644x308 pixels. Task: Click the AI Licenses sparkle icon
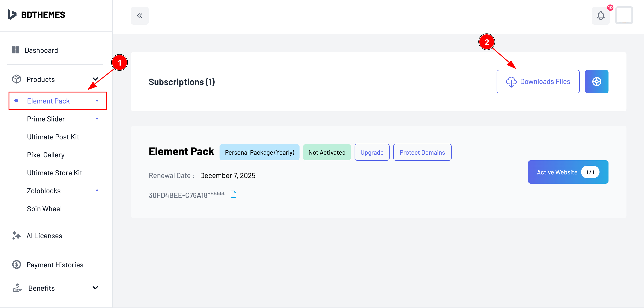[16, 235]
